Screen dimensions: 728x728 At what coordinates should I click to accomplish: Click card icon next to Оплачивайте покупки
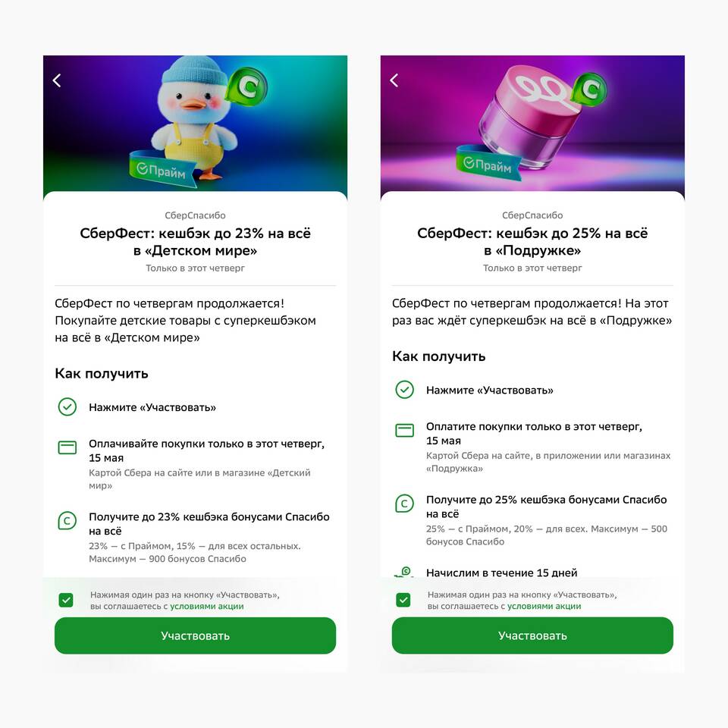[67, 447]
